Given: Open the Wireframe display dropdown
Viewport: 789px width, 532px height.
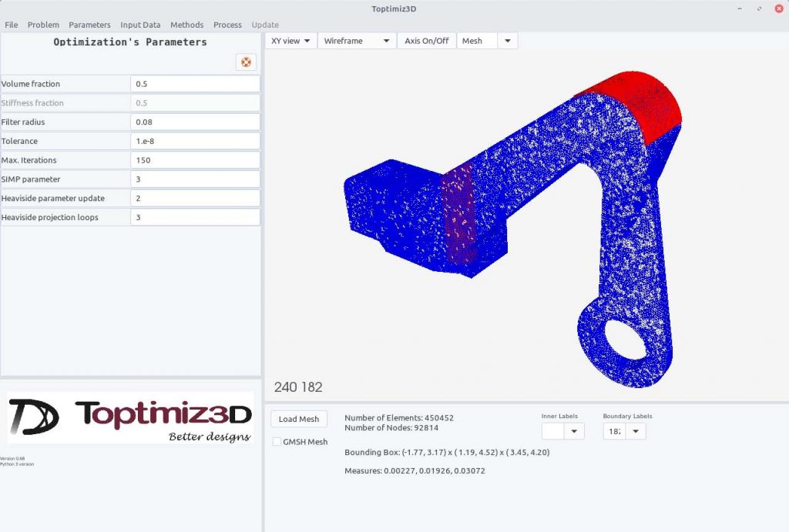Looking at the screenshot, I should [x=357, y=41].
